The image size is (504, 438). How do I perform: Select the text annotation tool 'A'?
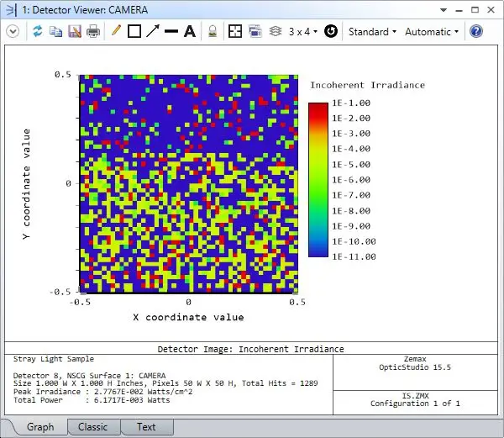pyautogui.click(x=190, y=31)
